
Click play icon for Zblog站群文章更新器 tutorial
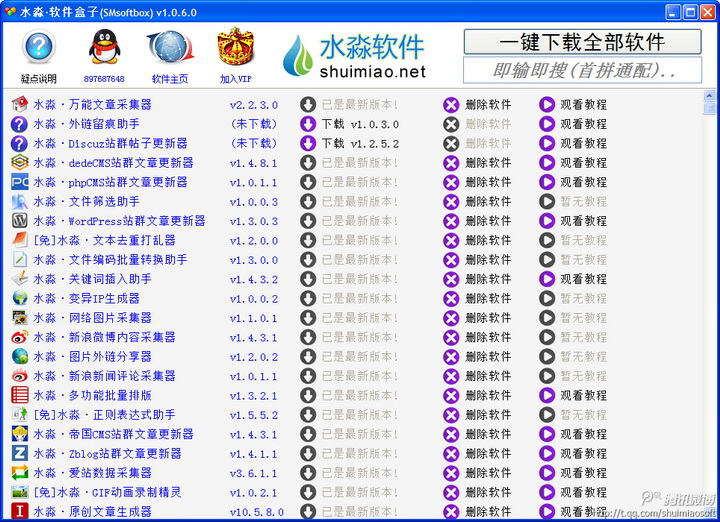tap(546, 454)
